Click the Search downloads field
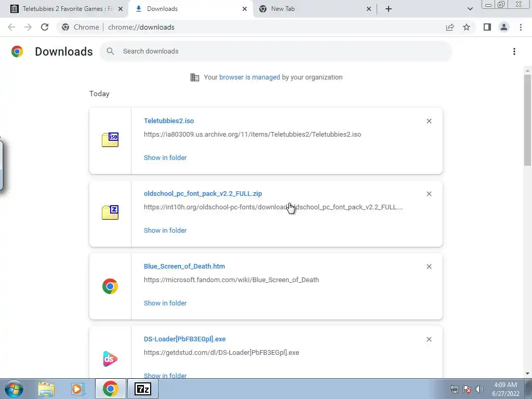This screenshot has height=399, width=532. [276, 51]
